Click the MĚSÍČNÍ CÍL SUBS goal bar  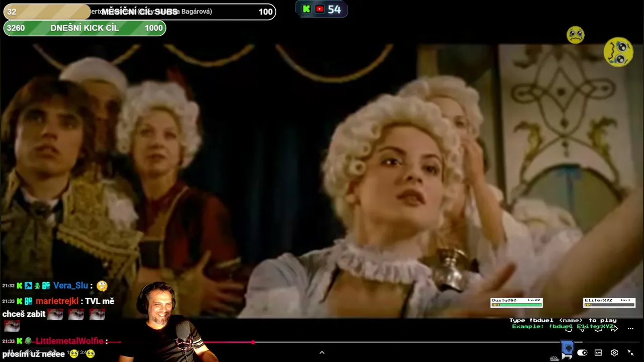click(x=139, y=12)
